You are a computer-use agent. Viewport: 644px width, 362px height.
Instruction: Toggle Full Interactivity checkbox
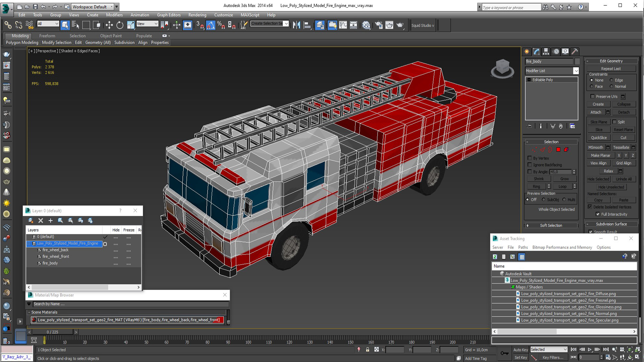point(598,214)
